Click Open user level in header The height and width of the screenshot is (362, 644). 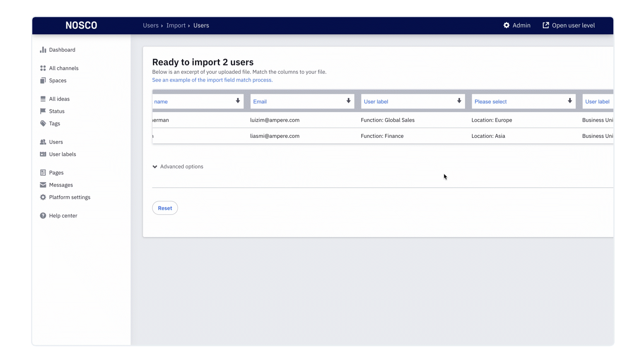click(569, 25)
